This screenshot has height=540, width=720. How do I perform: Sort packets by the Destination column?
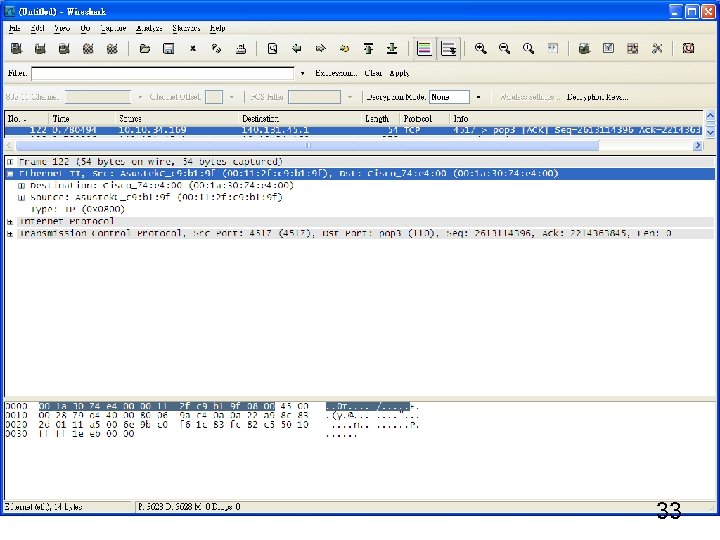coord(300,118)
